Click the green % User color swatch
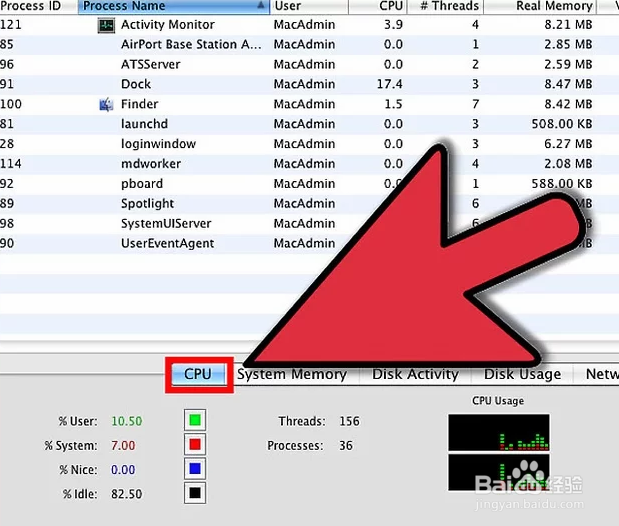The height and width of the screenshot is (526, 619). pos(195,420)
